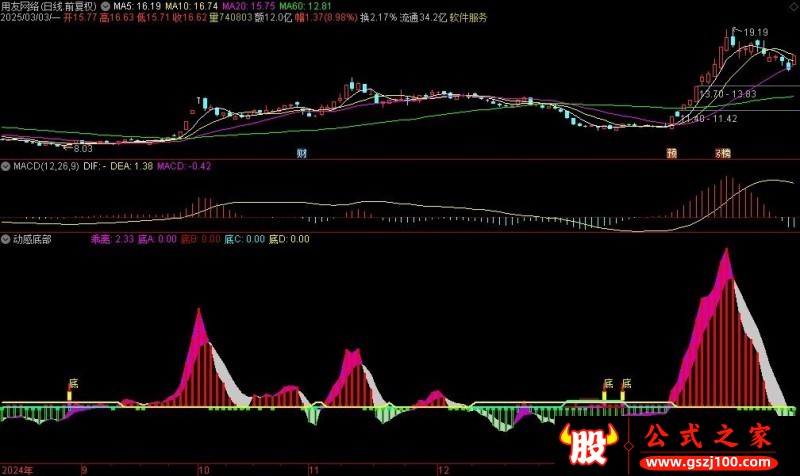The height and width of the screenshot is (476, 800).
Task: Click the 13.70 - 13.83 gap label
Action: pos(728,94)
